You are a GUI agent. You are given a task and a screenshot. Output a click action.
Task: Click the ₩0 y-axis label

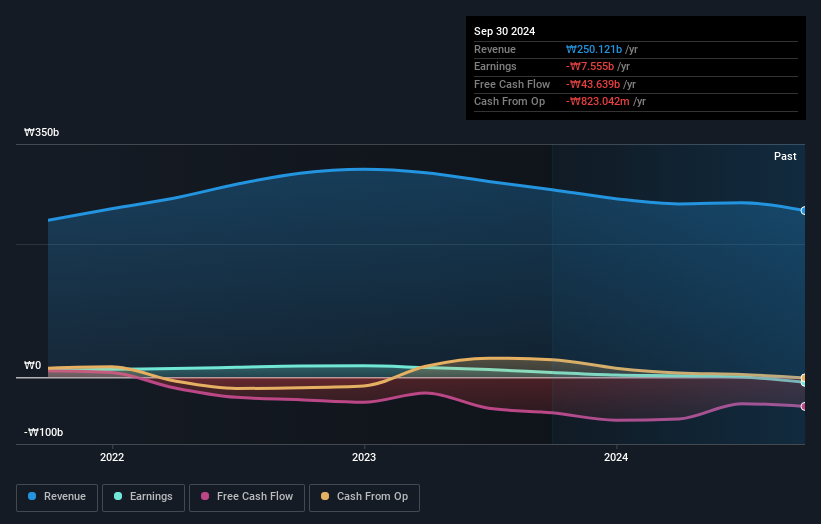pos(32,365)
